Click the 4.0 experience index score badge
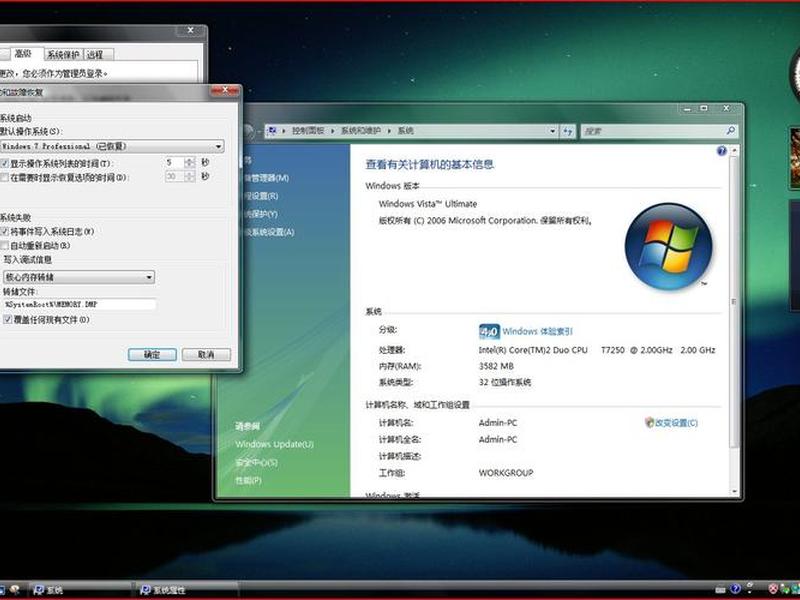Image resolution: width=800 pixels, height=600 pixels. point(489,332)
